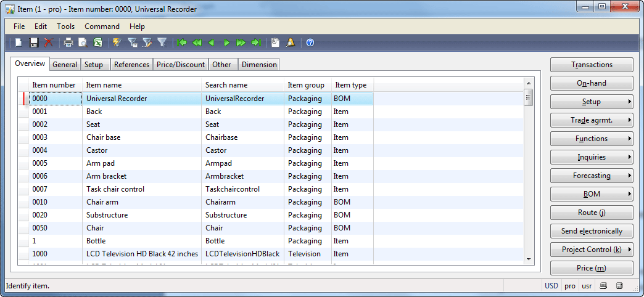The width and height of the screenshot is (644, 297).
Task: Save the record with the floppy disk icon
Action: click(x=34, y=43)
